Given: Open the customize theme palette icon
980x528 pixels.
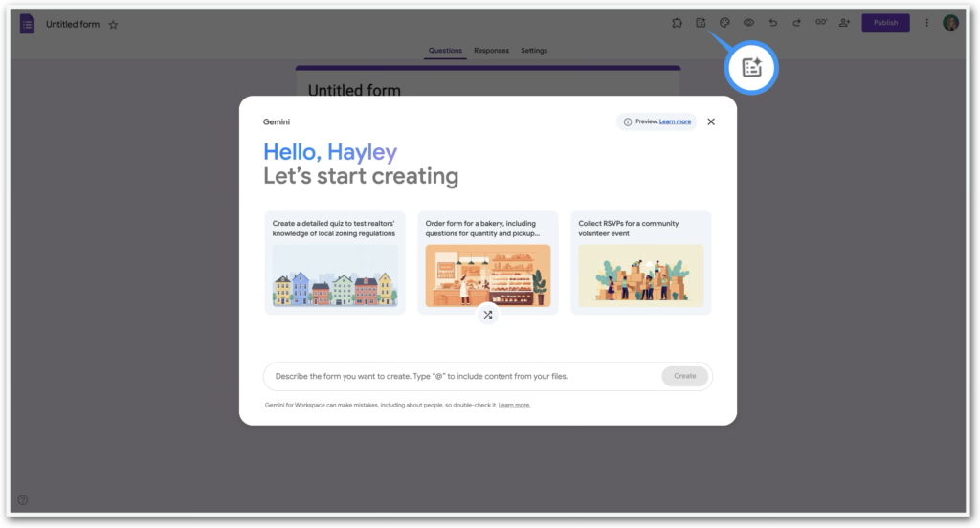Looking at the screenshot, I should [x=724, y=23].
